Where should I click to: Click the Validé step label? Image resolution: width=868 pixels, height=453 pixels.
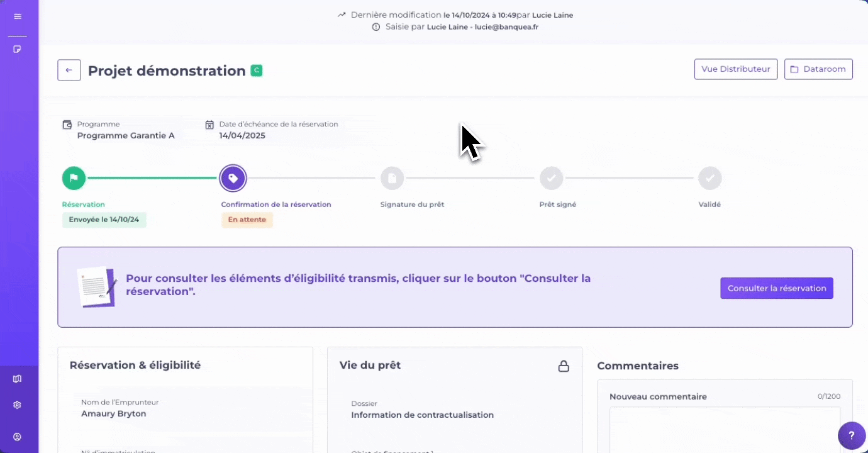pos(709,204)
